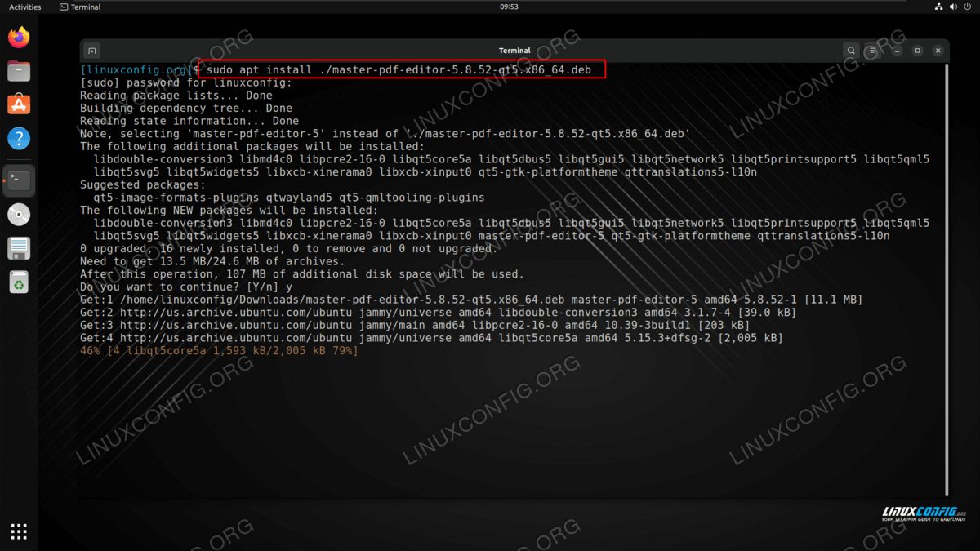Click the [linuxconfig.org]$ prompt
Viewport: 980px width, 551px height.
coord(140,69)
